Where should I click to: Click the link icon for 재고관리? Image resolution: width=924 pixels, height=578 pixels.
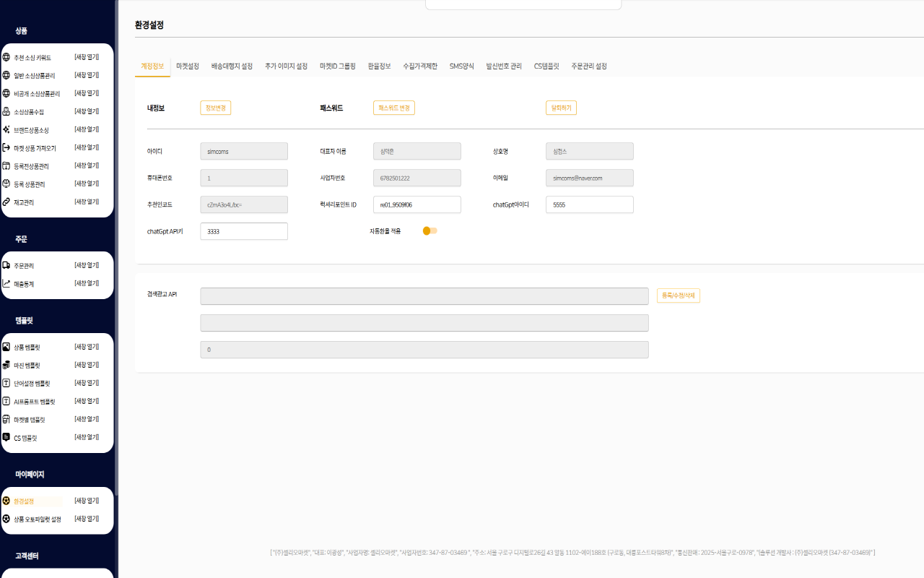(6, 202)
